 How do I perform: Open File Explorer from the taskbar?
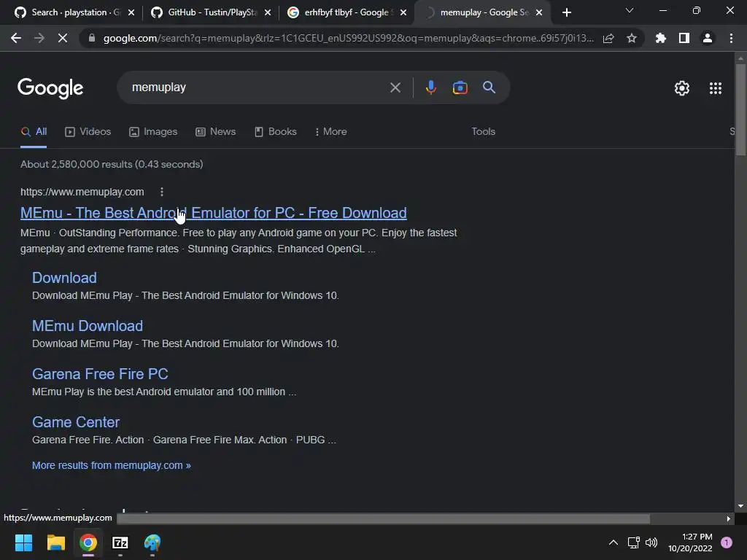55,542
